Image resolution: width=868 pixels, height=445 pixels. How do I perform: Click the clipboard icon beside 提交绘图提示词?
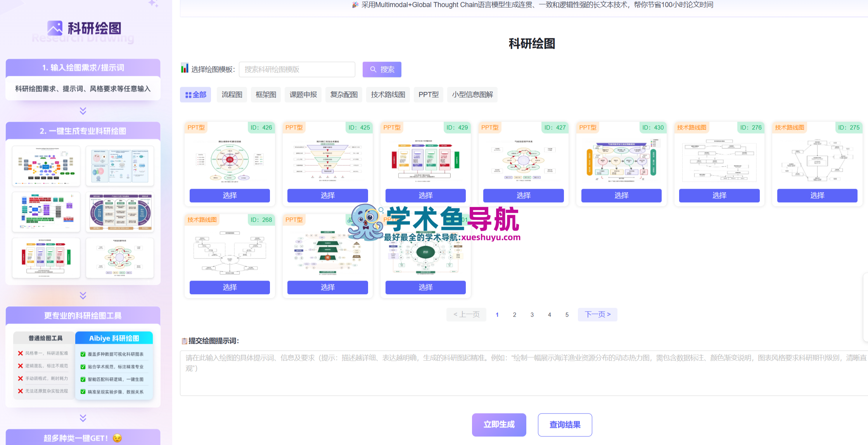click(x=185, y=341)
